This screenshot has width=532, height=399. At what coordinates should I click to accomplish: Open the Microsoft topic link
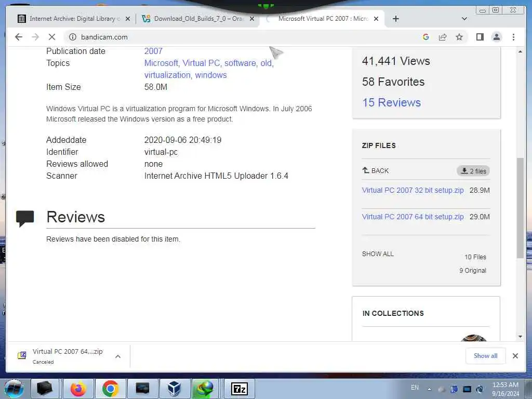161,63
